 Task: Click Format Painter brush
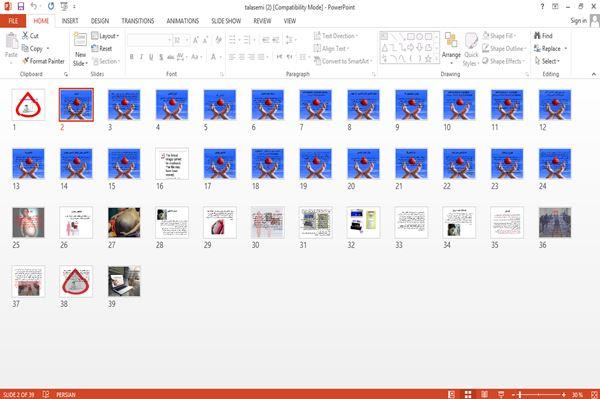pos(43,61)
